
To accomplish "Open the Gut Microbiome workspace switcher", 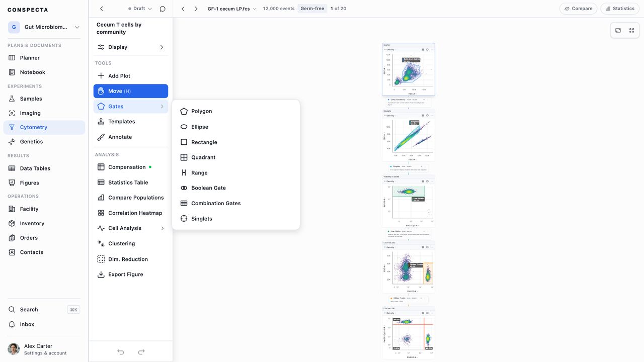I will [x=44, y=27].
